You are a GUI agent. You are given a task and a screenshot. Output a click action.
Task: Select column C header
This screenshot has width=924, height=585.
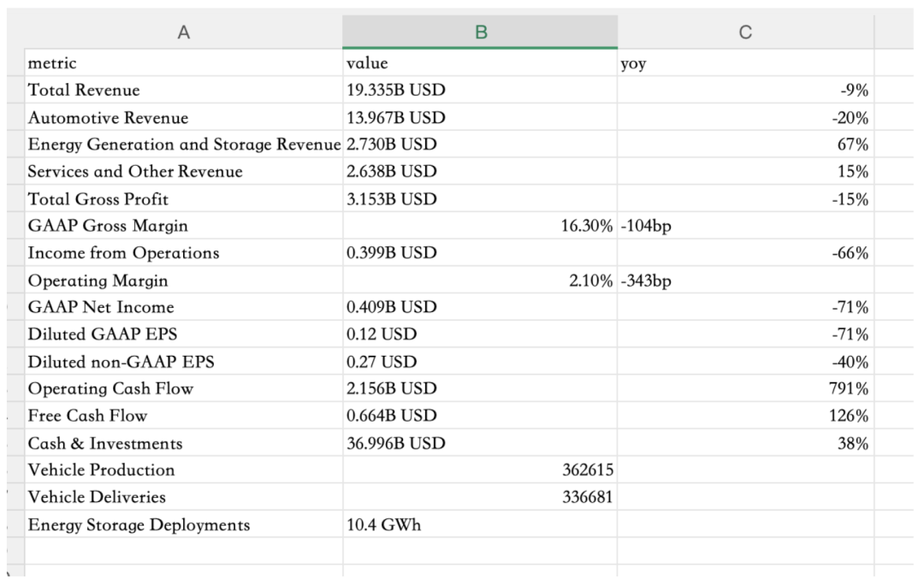[x=745, y=32]
